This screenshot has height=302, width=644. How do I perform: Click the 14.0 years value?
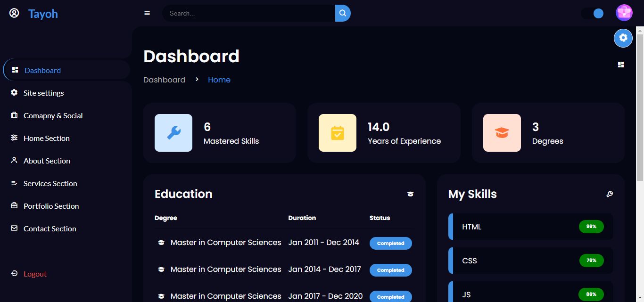379,127
